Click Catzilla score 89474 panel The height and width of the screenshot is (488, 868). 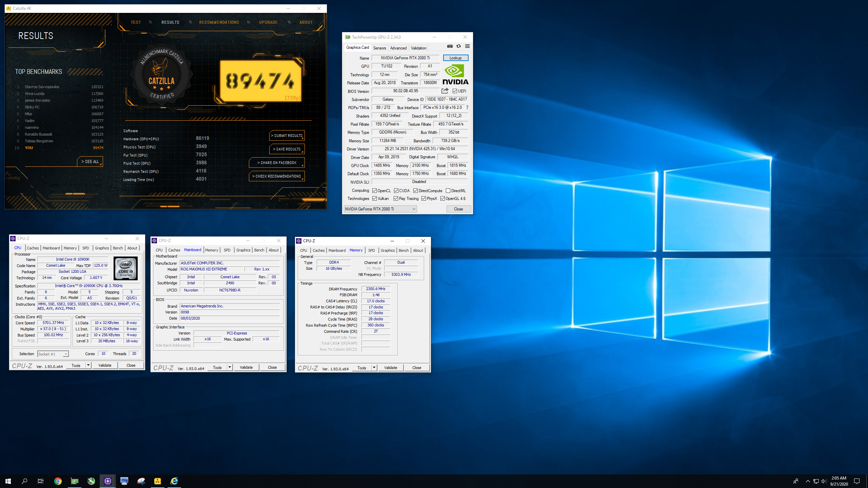coord(260,81)
